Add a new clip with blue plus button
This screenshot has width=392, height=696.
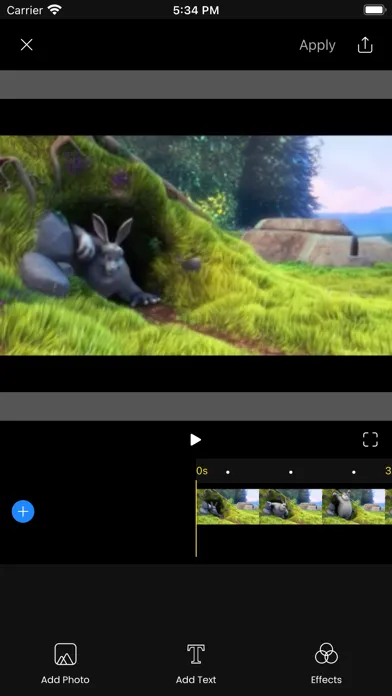point(23,511)
